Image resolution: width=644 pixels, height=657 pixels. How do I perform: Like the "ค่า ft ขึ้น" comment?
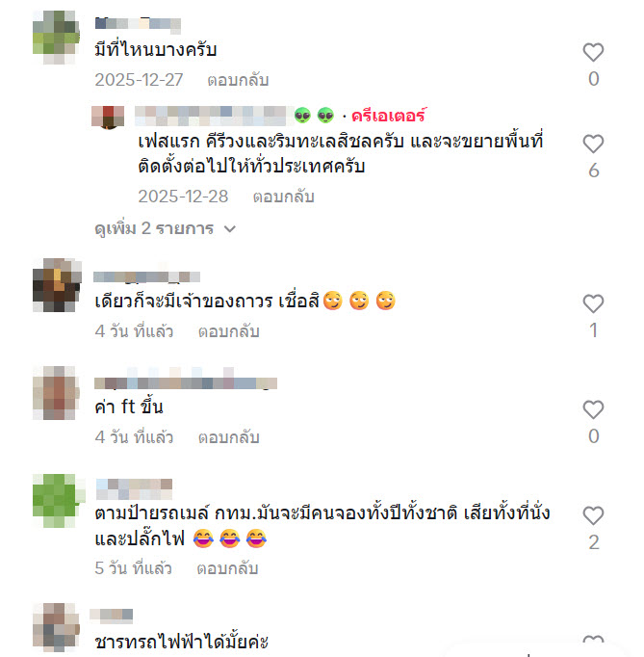(593, 409)
